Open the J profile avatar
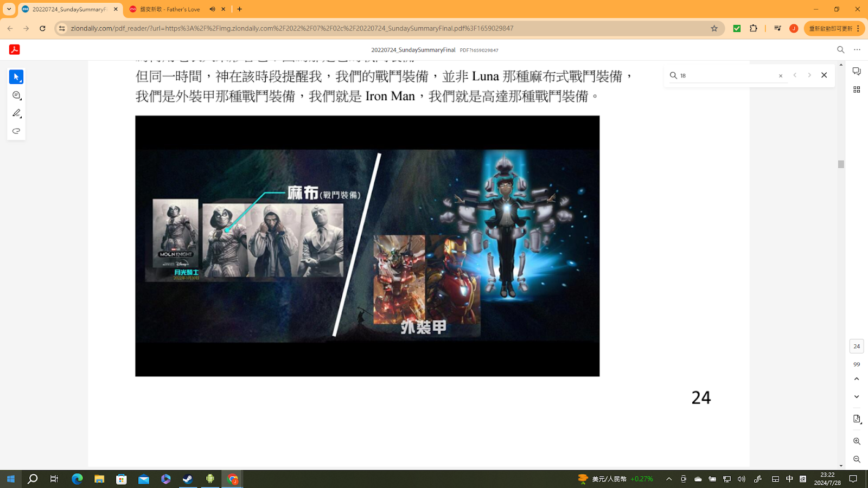The height and width of the screenshot is (488, 868). [x=794, y=28]
